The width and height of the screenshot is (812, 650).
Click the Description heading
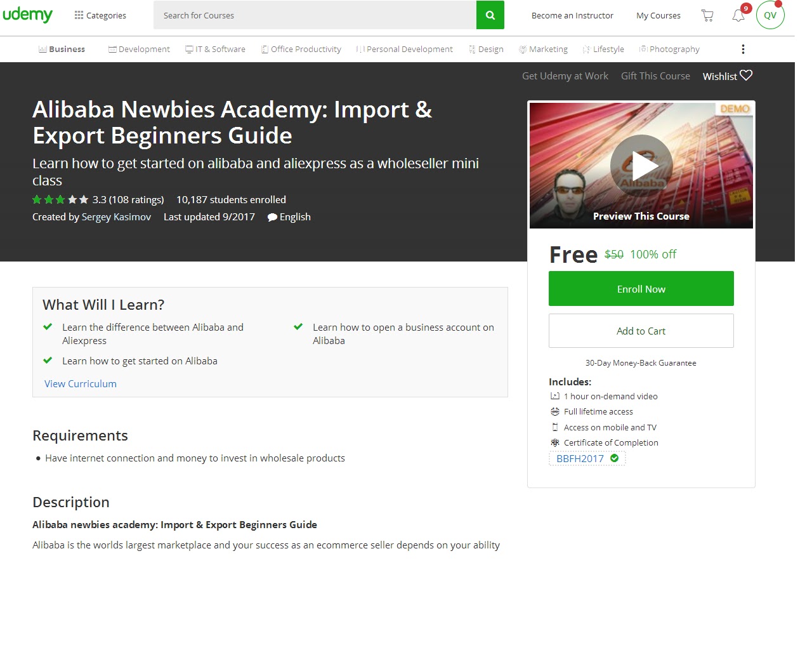tap(71, 502)
